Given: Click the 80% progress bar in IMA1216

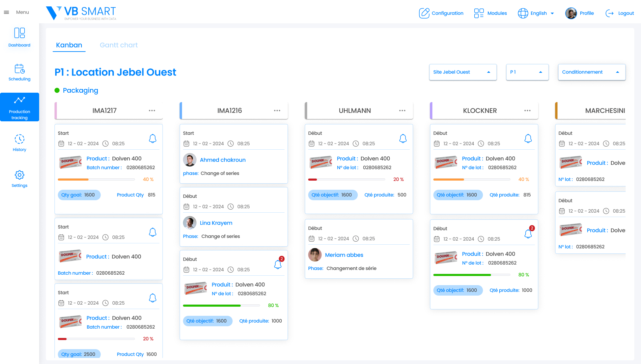Looking at the screenshot, I should 221,305.
